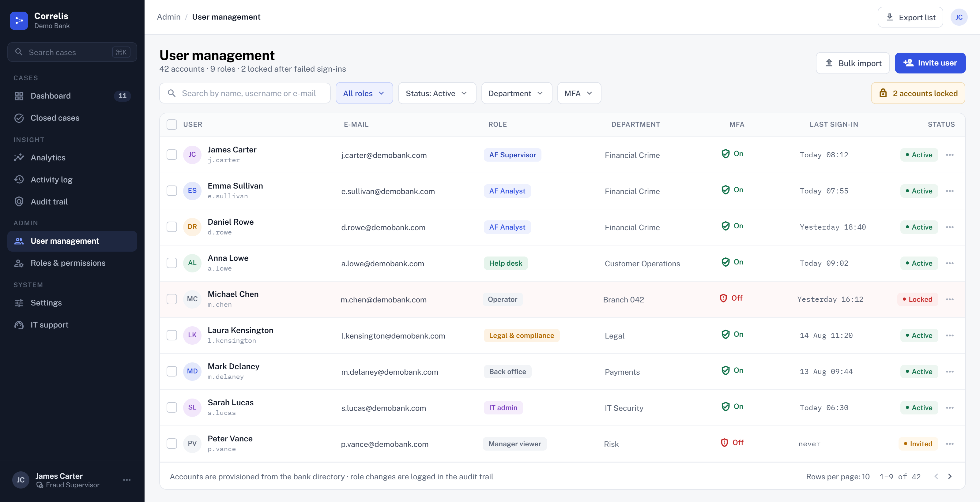Open more options for Michael Chen row
Viewport: 980px width, 502px height.
pyautogui.click(x=950, y=299)
